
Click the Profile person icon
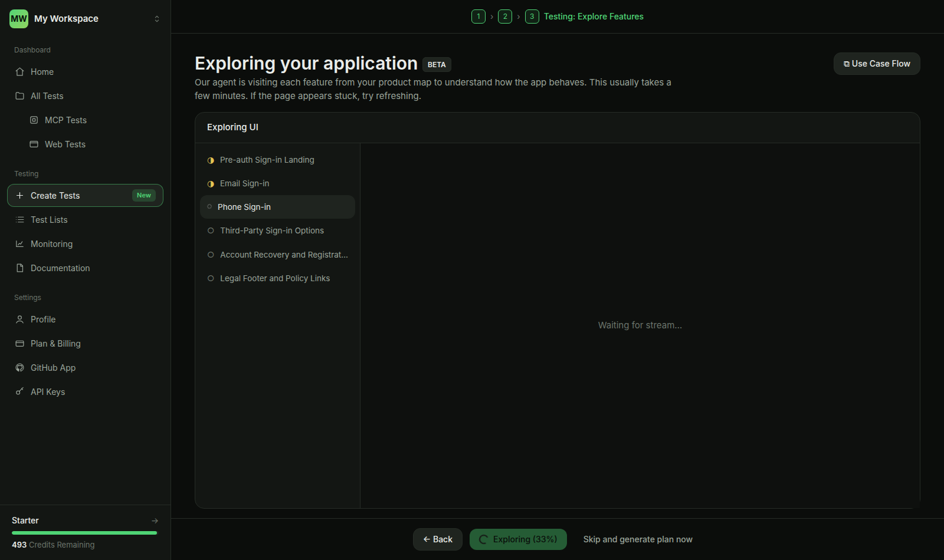click(x=19, y=319)
